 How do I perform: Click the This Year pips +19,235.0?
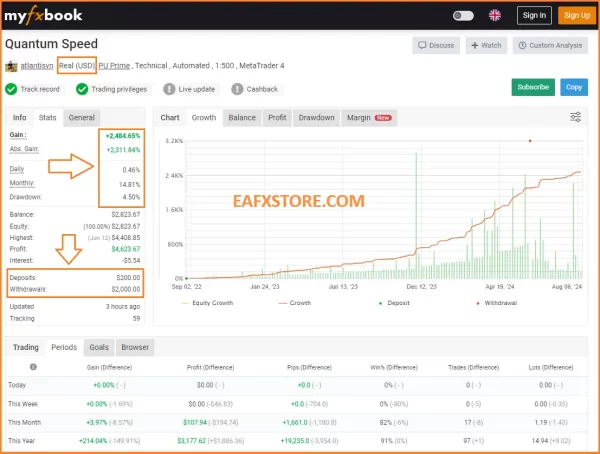tap(294, 441)
